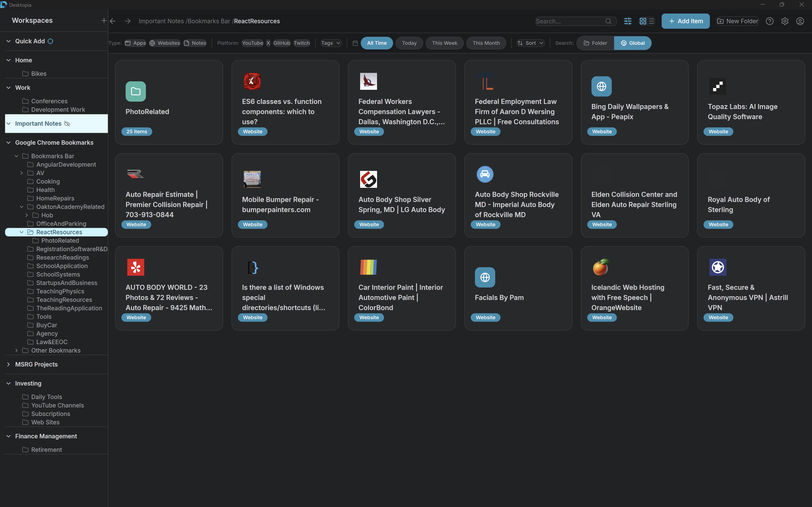Open the user account profile icon
The width and height of the screenshot is (812, 507).
pos(800,21)
